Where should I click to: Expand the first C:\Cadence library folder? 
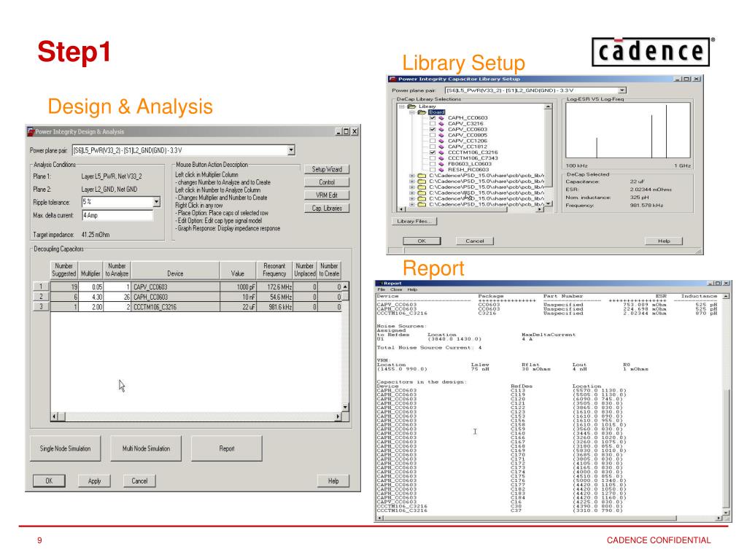coord(411,175)
